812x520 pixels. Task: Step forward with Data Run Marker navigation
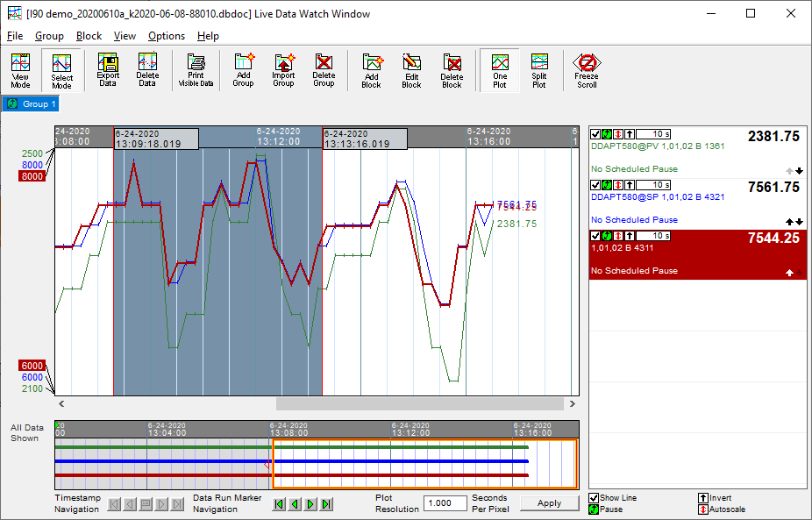click(x=310, y=503)
